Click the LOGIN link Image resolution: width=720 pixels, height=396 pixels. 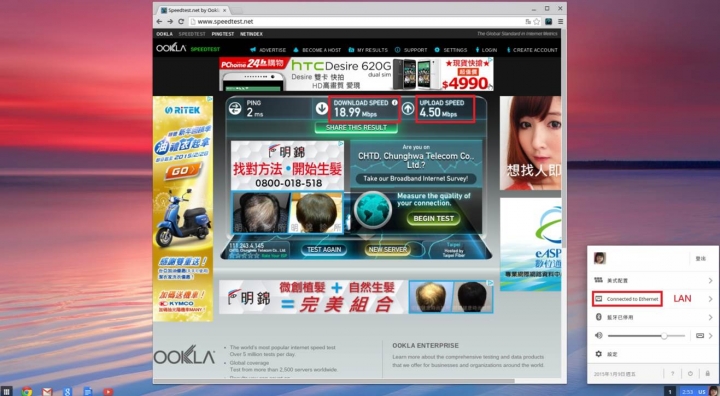486,50
